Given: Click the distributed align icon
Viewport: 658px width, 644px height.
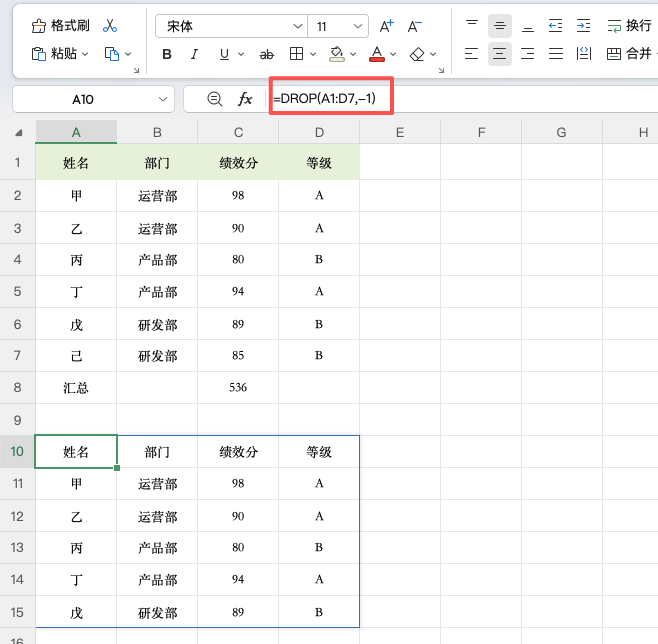Looking at the screenshot, I should click(x=584, y=54).
